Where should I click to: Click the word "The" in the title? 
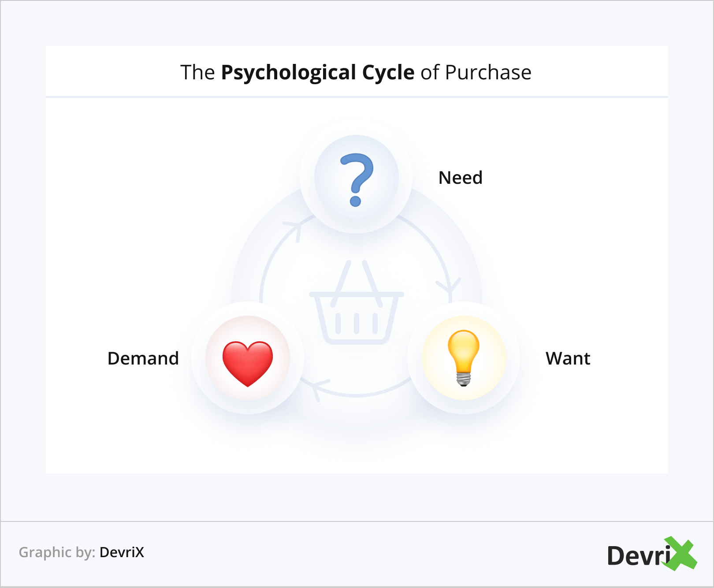click(x=197, y=73)
